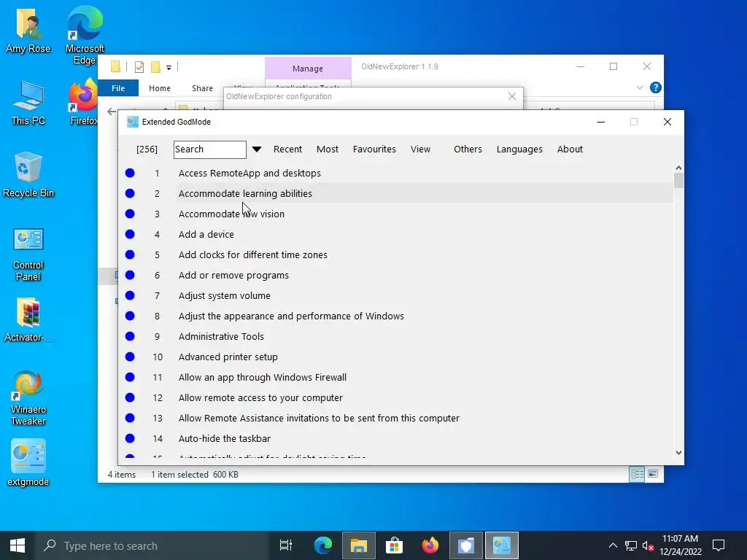Select the Control Panel desktop icon
This screenshot has width=747, height=560.
[x=28, y=254]
